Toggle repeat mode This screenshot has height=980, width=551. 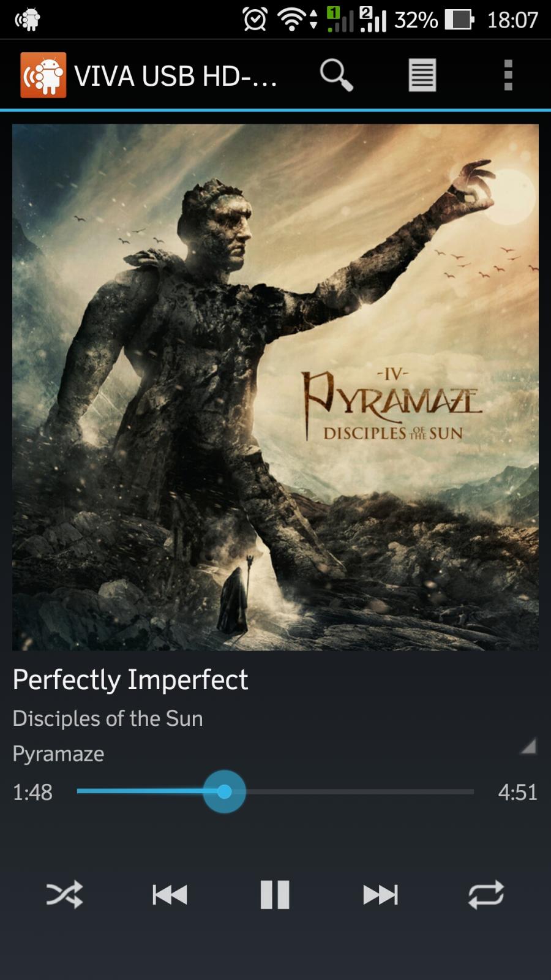tap(486, 895)
